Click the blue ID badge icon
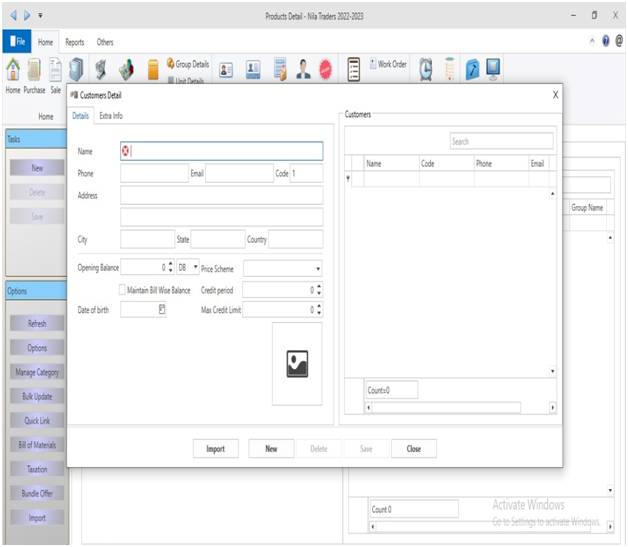 (253, 70)
